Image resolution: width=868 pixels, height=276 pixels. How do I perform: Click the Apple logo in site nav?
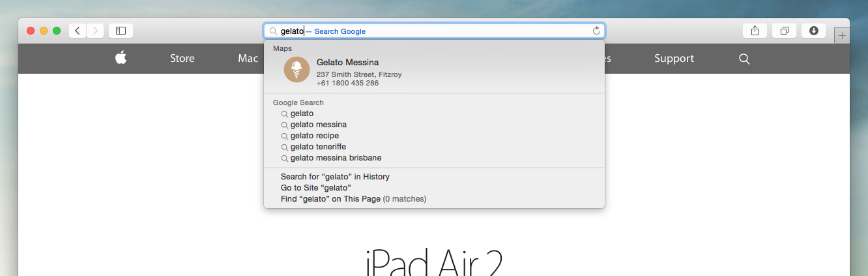tap(121, 57)
